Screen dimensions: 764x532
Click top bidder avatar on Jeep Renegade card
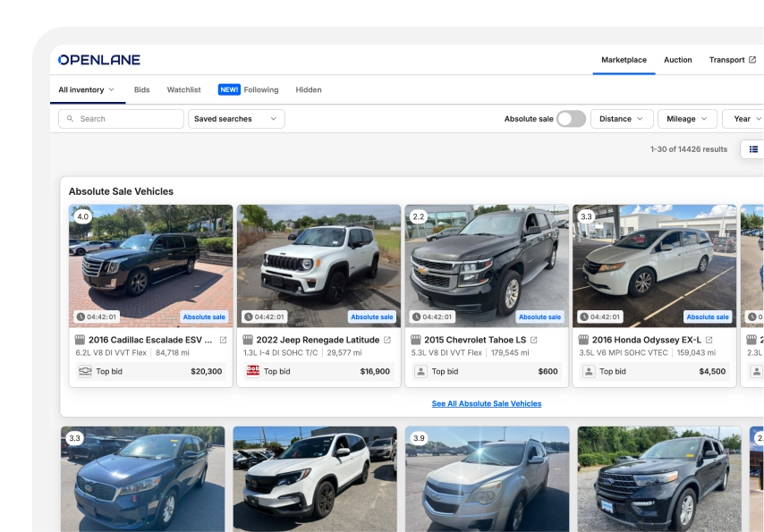click(253, 371)
